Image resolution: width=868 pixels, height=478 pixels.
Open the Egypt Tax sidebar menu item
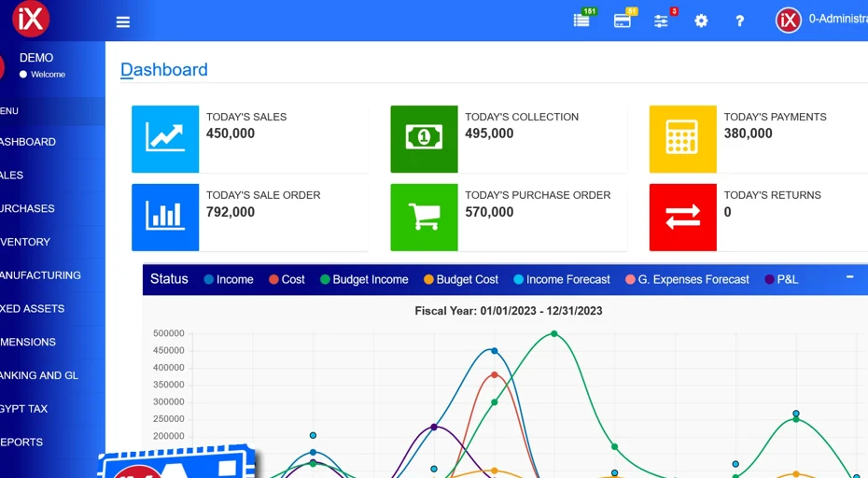pos(52,409)
